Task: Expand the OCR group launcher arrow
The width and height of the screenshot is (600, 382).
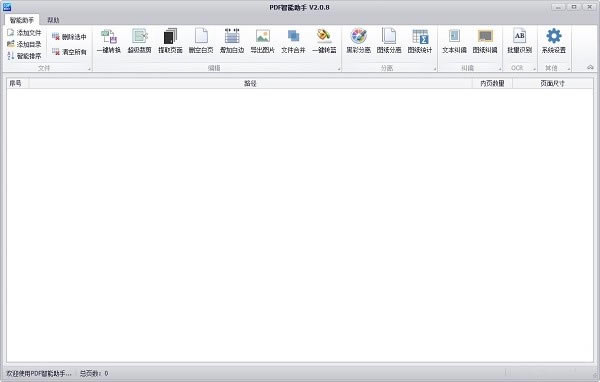Action: (535, 69)
